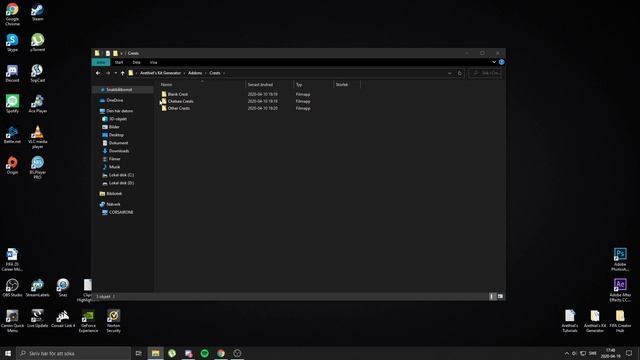Launch Steam from the desktop
This screenshot has height=360, width=640.
click(37, 12)
